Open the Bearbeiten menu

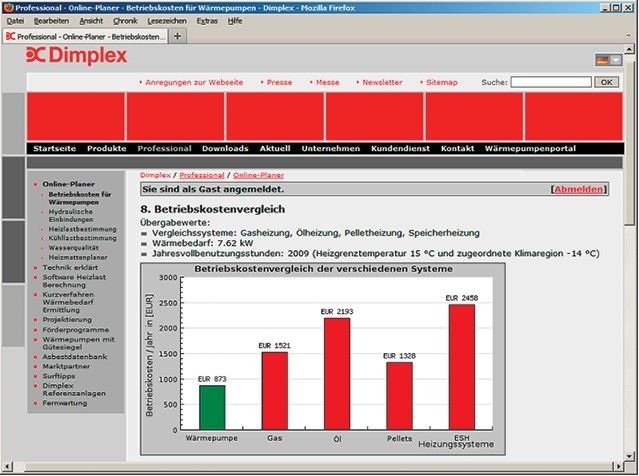(x=51, y=21)
